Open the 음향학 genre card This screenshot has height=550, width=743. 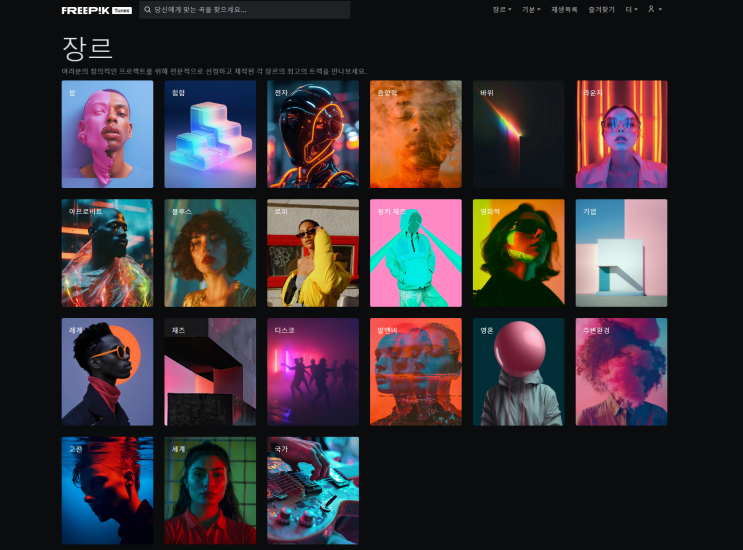[416, 134]
